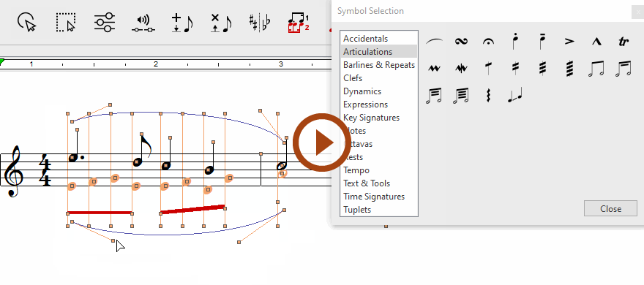The width and height of the screenshot is (644, 285).
Task: Select the lasso pointer tool
Action: click(x=26, y=22)
